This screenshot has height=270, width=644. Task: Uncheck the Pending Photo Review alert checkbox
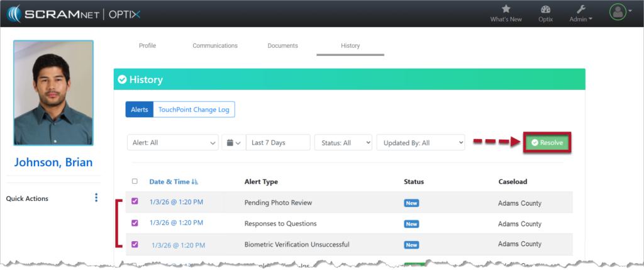[135, 201]
